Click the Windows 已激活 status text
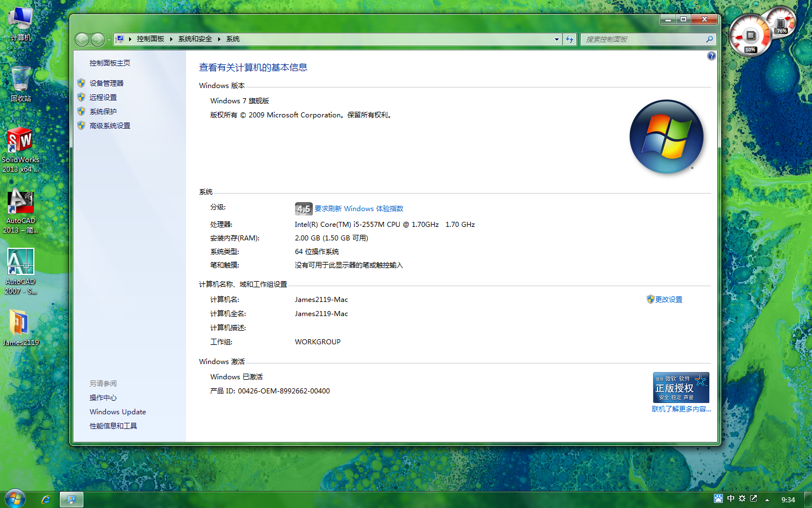812x508 pixels. 237,376
